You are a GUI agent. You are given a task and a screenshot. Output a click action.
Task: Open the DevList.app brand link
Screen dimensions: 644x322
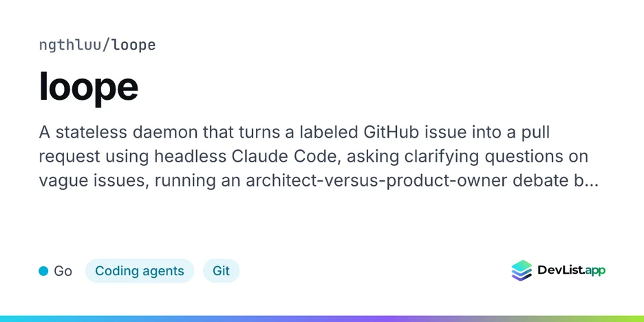[x=559, y=270]
